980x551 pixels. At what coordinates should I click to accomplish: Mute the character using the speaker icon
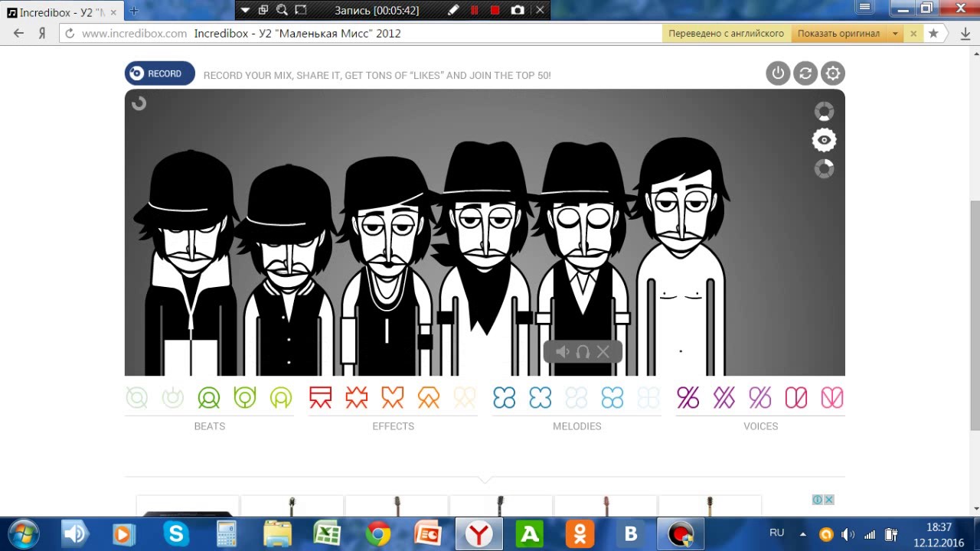coord(562,352)
